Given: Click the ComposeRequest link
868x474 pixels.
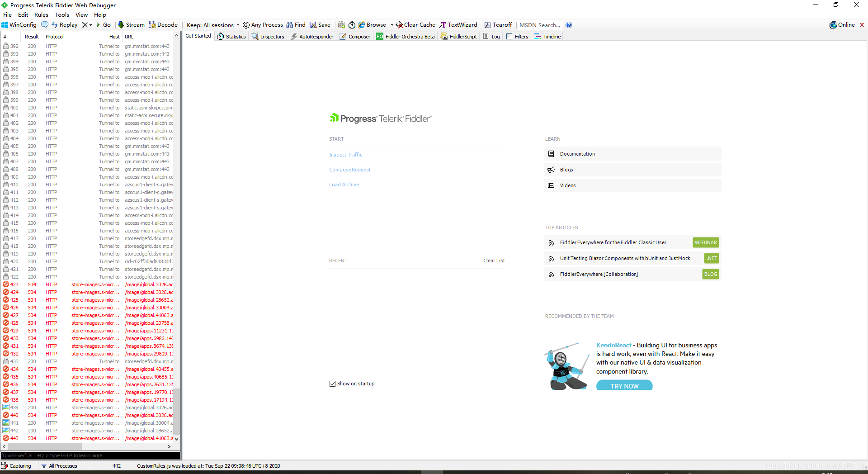Looking at the screenshot, I should click(350, 170).
